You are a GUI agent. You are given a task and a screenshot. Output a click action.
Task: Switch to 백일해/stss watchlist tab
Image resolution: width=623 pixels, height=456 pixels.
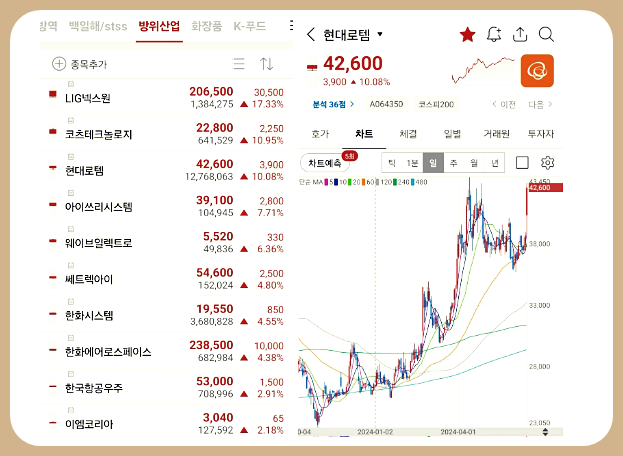(98, 26)
